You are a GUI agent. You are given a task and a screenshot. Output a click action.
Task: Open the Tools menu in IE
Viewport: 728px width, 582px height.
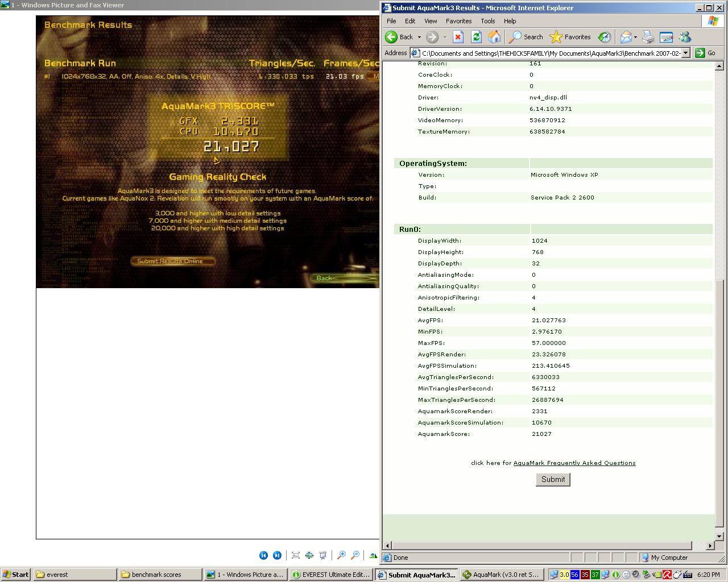point(488,21)
